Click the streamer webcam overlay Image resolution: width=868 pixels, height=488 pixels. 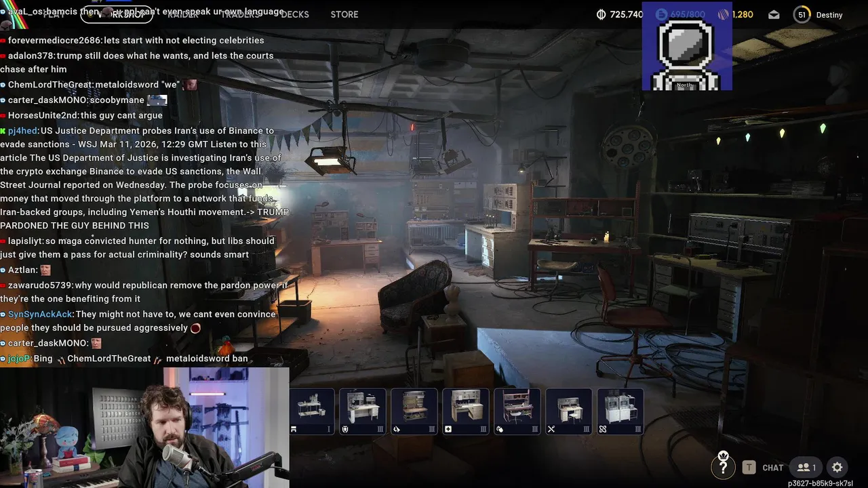145,428
